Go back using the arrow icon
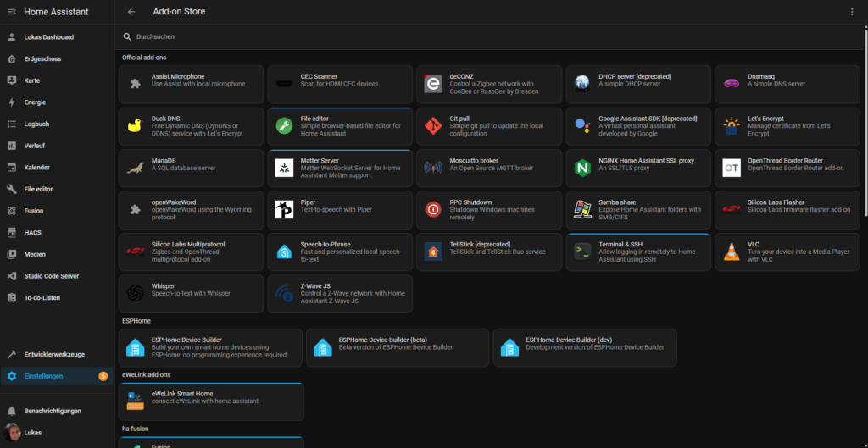Image resolution: width=868 pixels, height=448 pixels. tap(131, 12)
